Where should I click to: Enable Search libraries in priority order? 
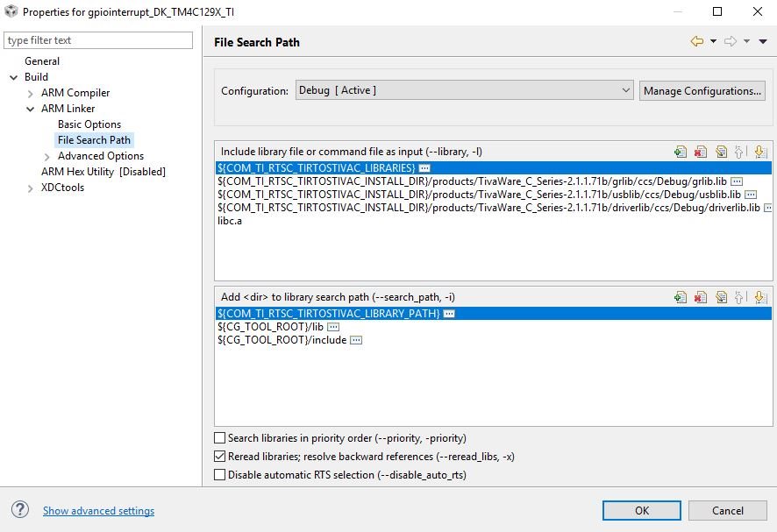pyautogui.click(x=220, y=438)
